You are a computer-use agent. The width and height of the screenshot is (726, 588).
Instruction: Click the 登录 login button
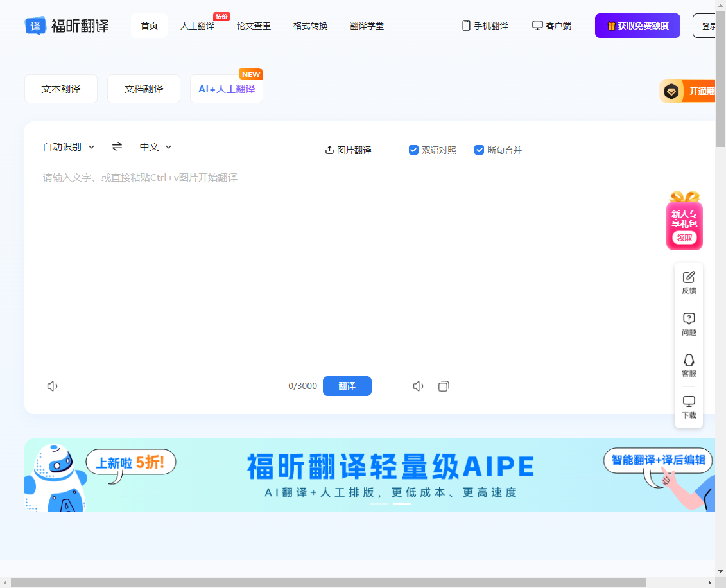point(704,26)
